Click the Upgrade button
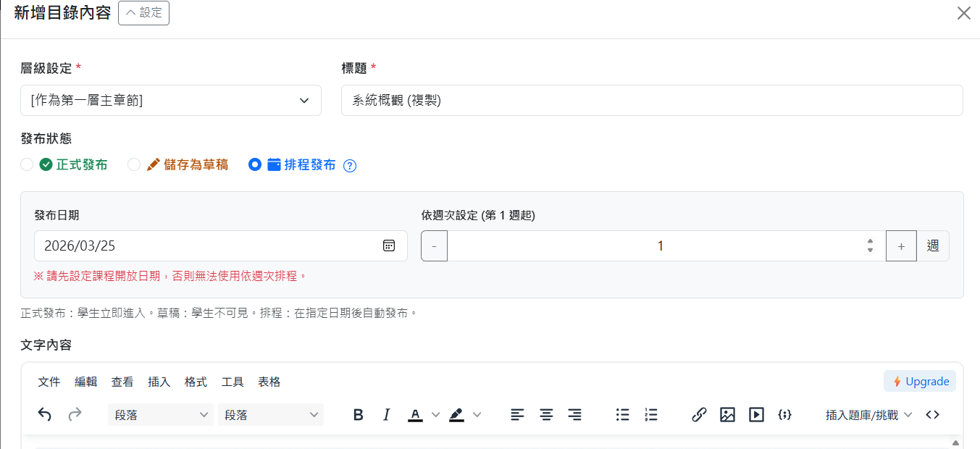Viewport: 980px width, 449px height. (920, 381)
